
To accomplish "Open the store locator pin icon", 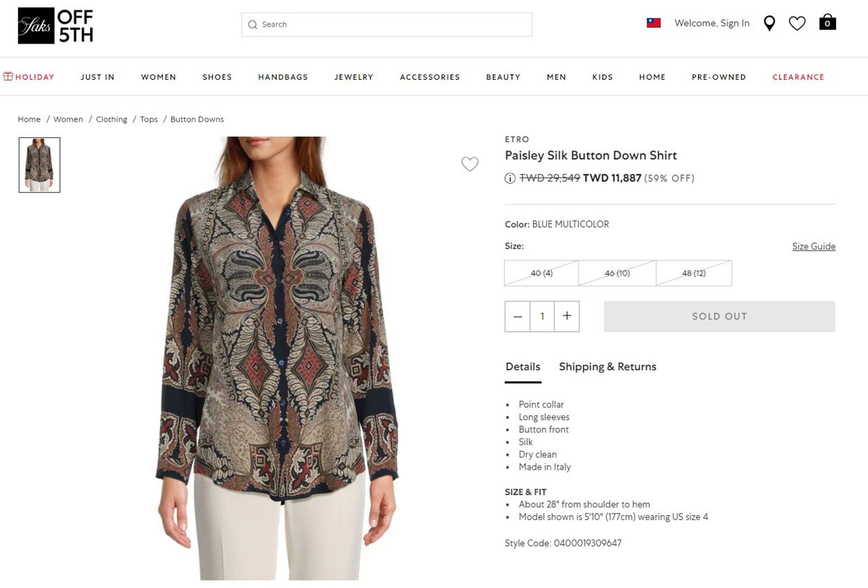I will (x=769, y=24).
